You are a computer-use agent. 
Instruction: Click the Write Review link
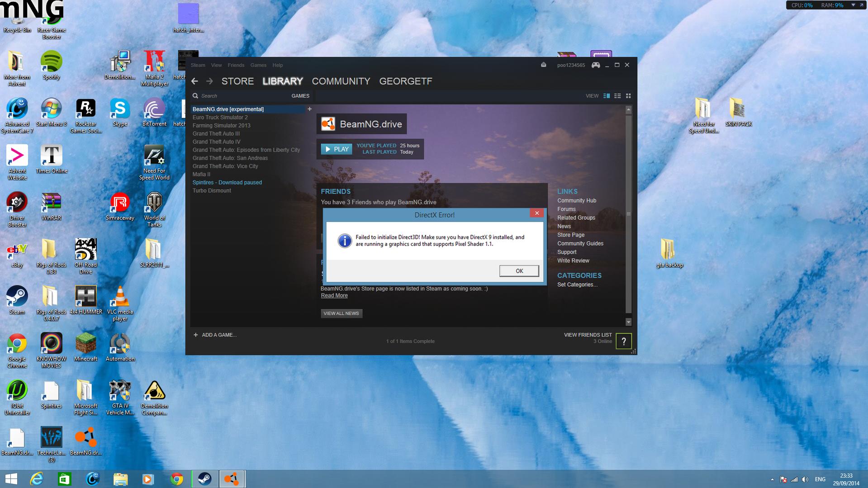573,261
